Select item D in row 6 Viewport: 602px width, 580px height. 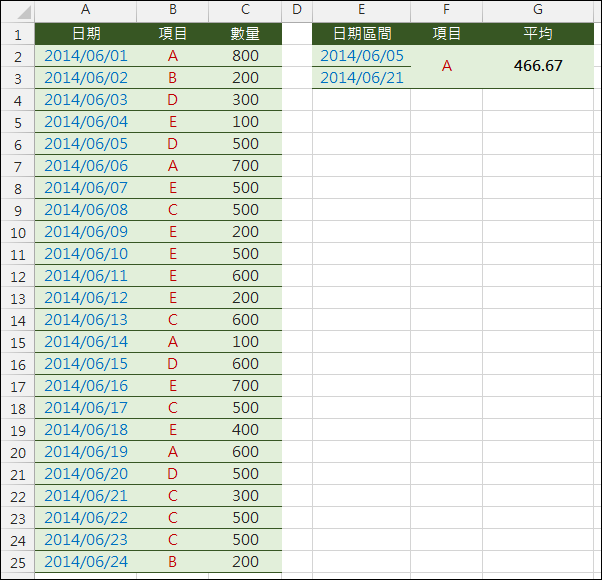[x=173, y=144]
